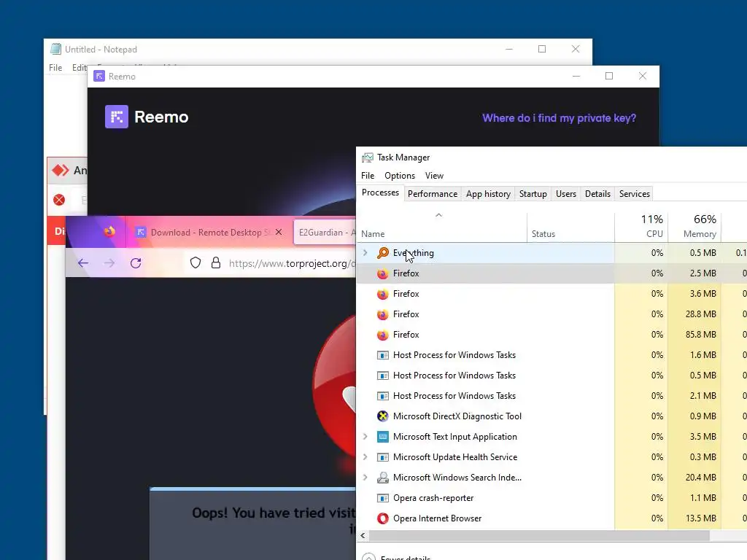Select the E2Guardian Firefox tab

(325, 233)
